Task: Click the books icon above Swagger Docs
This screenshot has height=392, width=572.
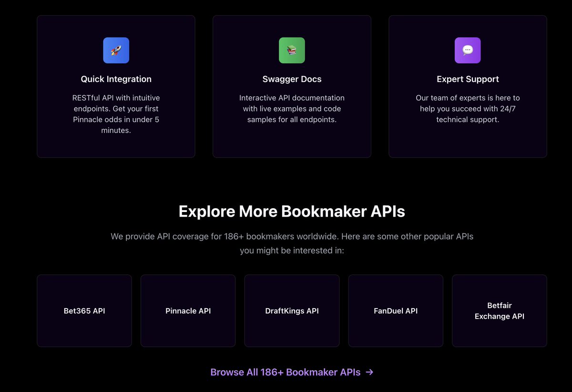Action: [x=292, y=50]
